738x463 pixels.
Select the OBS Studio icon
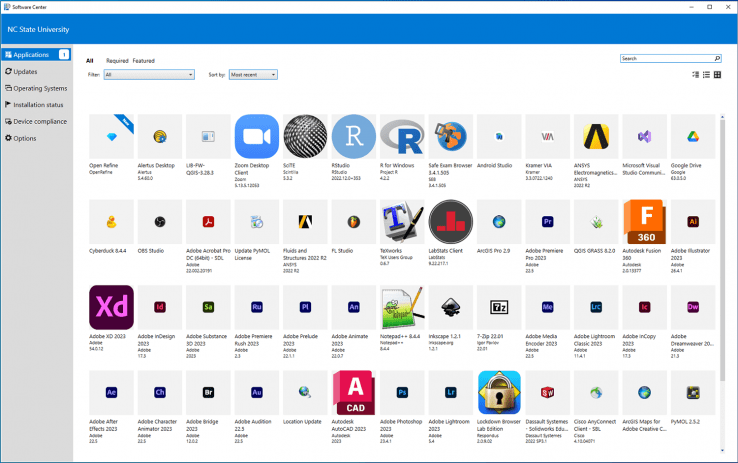click(160, 222)
